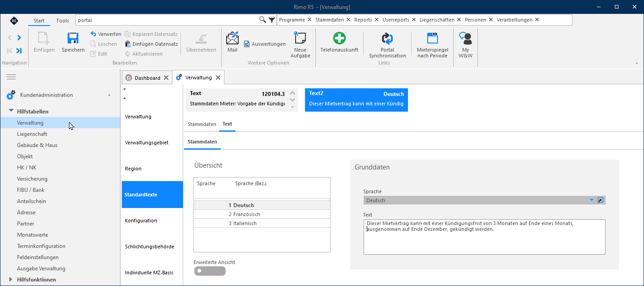
Task: Select the Stammdaten sub-tab beside Text
Action: (x=202, y=124)
